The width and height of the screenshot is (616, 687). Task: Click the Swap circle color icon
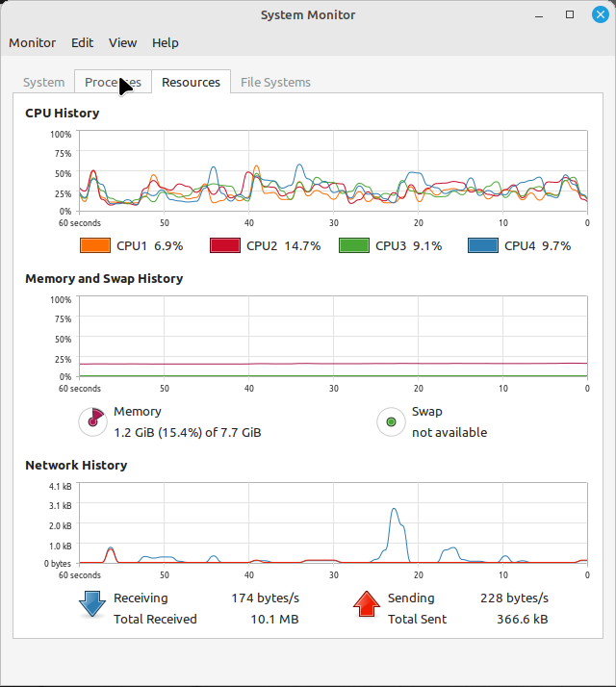[391, 422]
